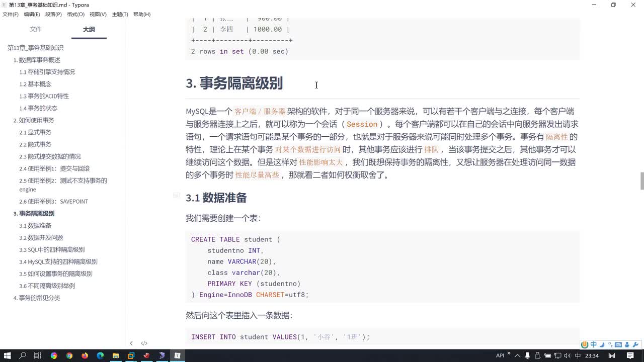Click the document vertical scrollbar thumb

click(x=641, y=181)
